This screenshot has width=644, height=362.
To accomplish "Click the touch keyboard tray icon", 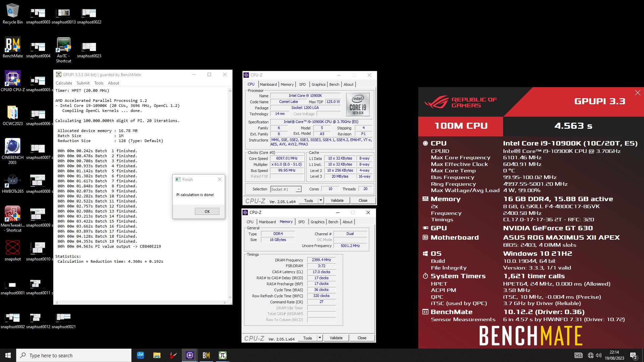I will [x=579, y=355].
